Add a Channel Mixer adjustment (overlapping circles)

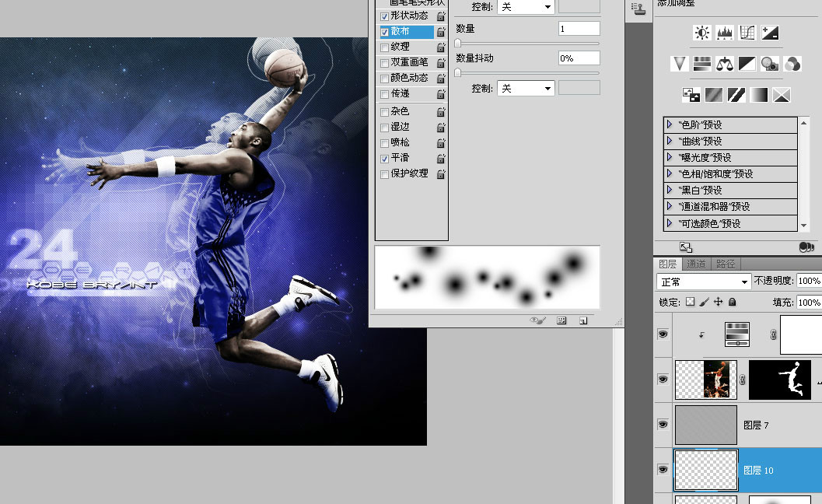coord(792,64)
